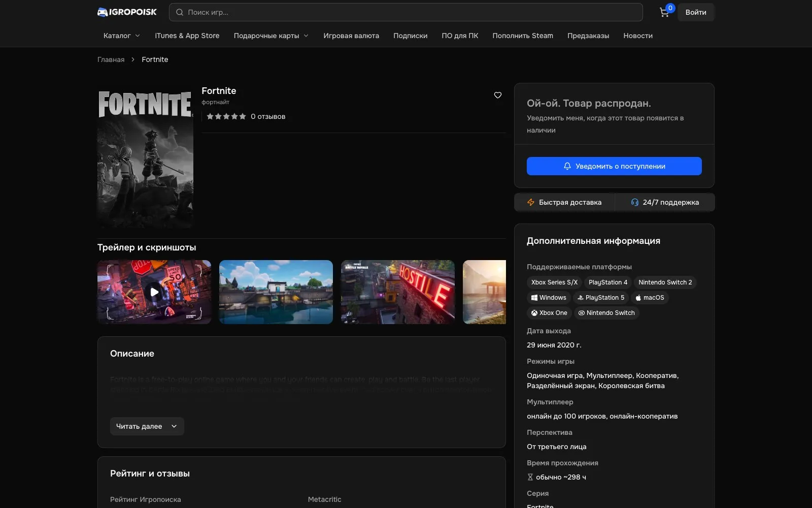Screen dimensions: 812x508
Task: Expand the Подарочные карты dropdown
Action: 271,36
